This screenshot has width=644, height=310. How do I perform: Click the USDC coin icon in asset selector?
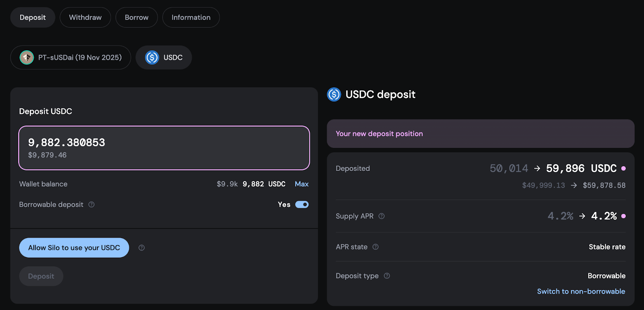(152, 57)
